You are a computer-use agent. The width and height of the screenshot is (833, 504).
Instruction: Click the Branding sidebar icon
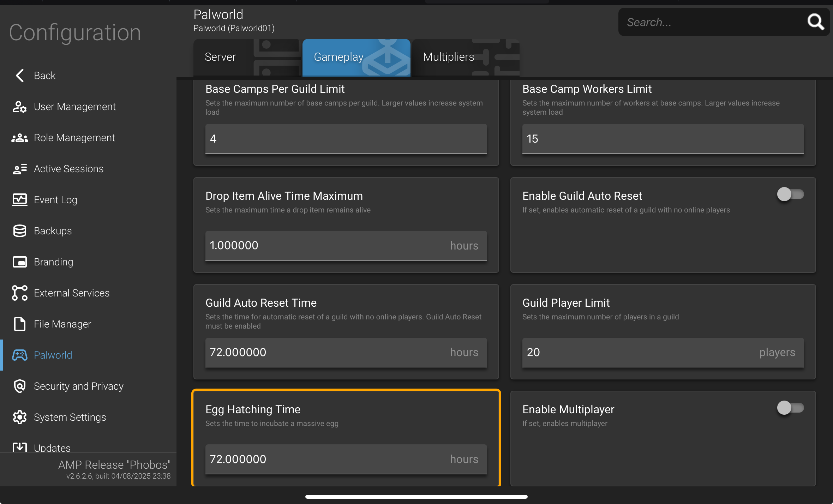(19, 262)
